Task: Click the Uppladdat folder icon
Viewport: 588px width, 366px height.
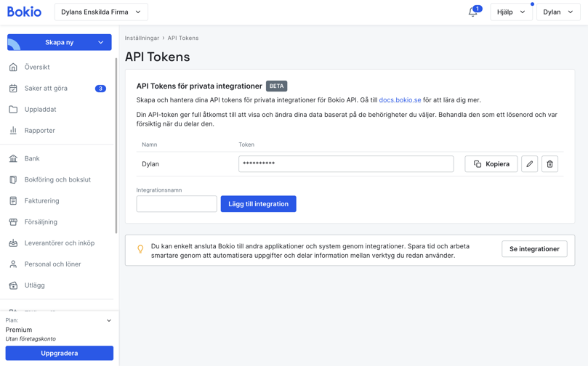Action: (x=13, y=110)
